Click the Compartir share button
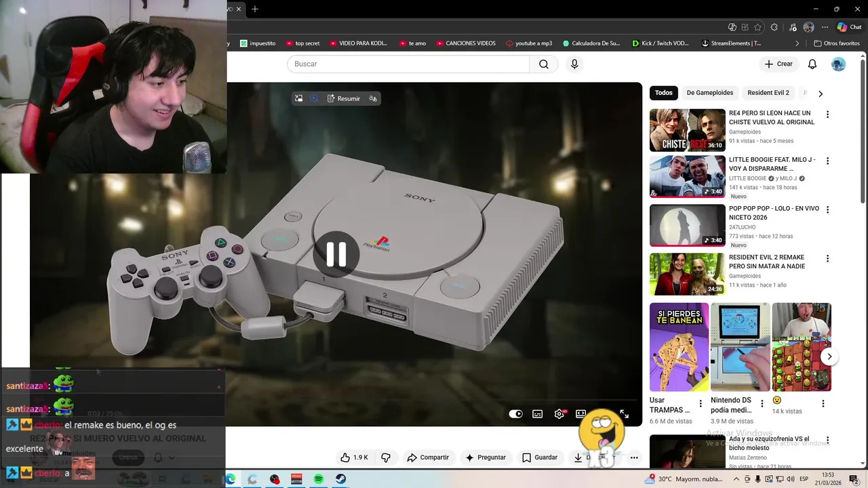The width and height of the screenshot is (868, 488). click(428, 457)
